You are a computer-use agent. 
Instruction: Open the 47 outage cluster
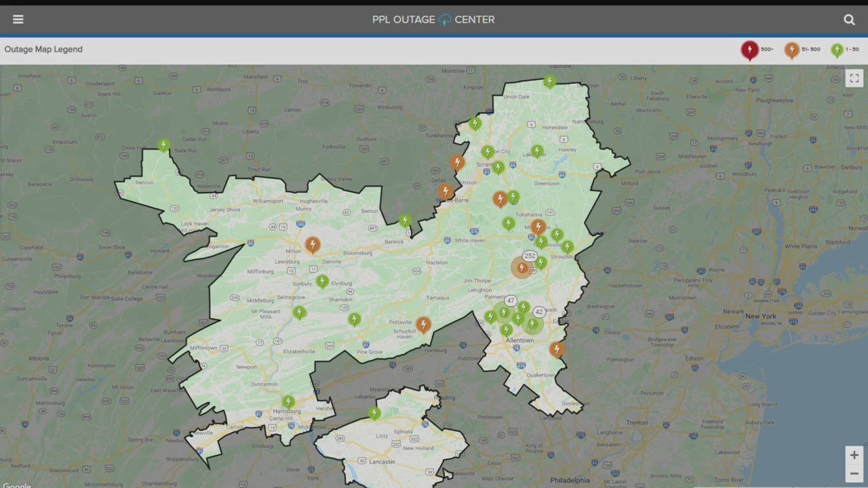pyautogui.click(x=510, y=301)
